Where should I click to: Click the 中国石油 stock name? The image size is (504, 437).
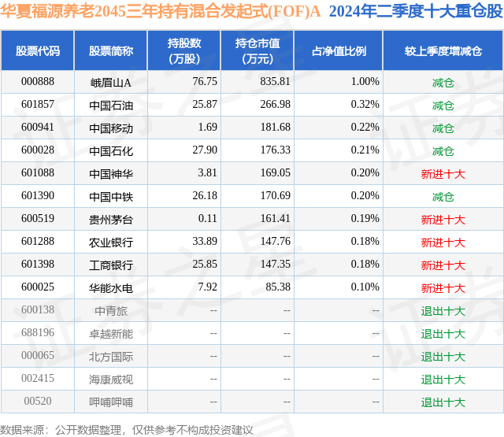[111, 106]
